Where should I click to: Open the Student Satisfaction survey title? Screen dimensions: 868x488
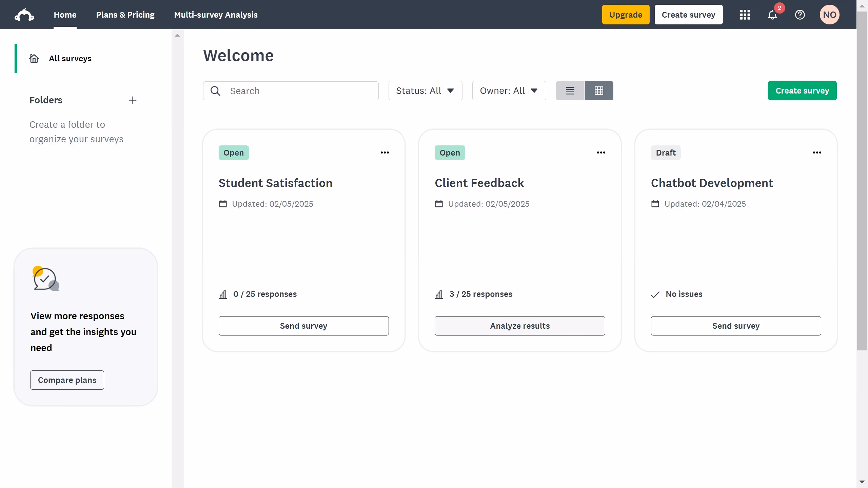[275, 183]
